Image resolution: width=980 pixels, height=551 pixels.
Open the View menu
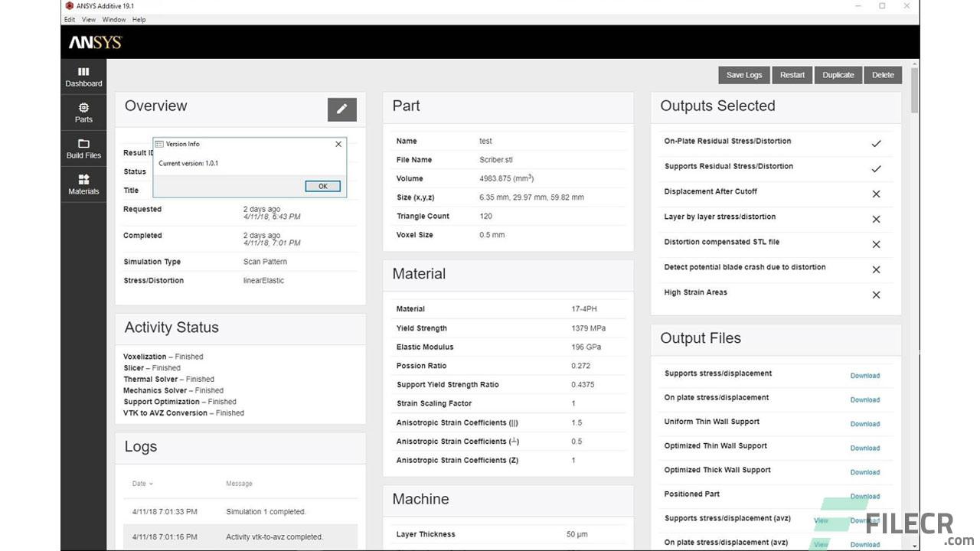click(89, 19)
